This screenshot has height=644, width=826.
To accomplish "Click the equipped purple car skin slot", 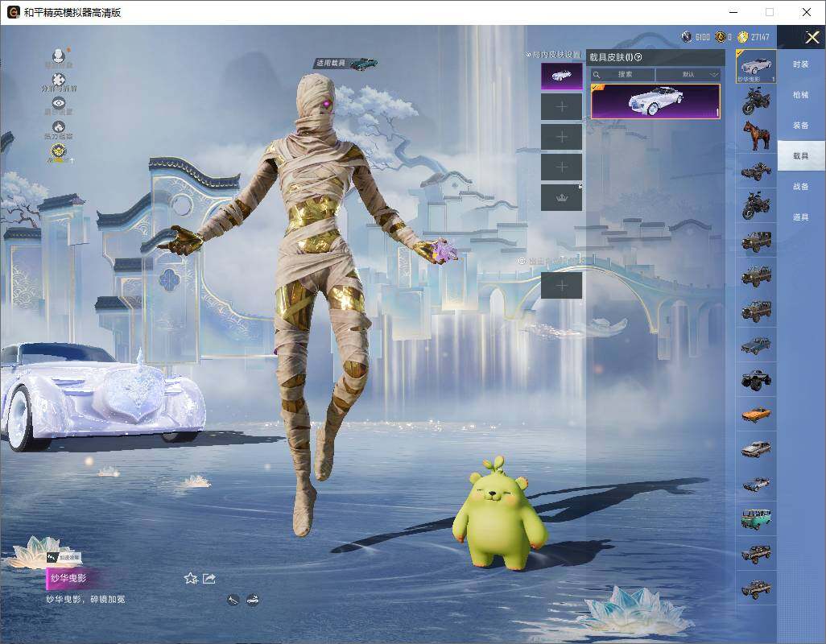I will pos(562,76).
